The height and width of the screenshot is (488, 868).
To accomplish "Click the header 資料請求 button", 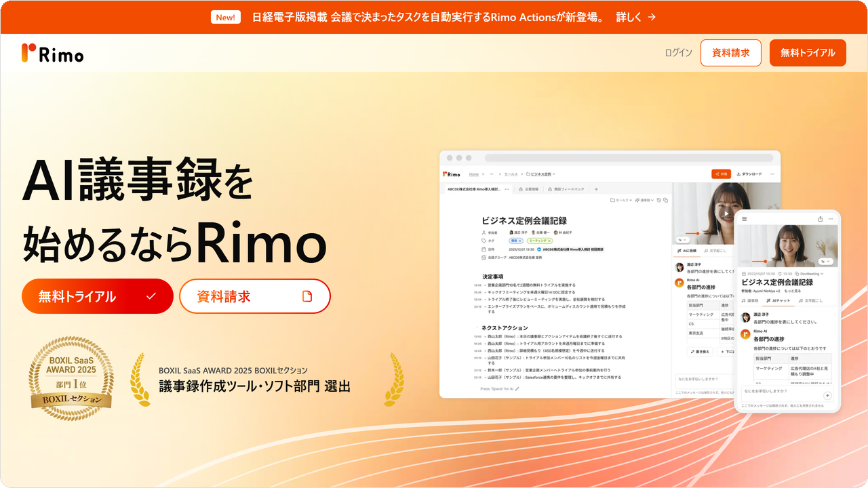I will 731,53.
